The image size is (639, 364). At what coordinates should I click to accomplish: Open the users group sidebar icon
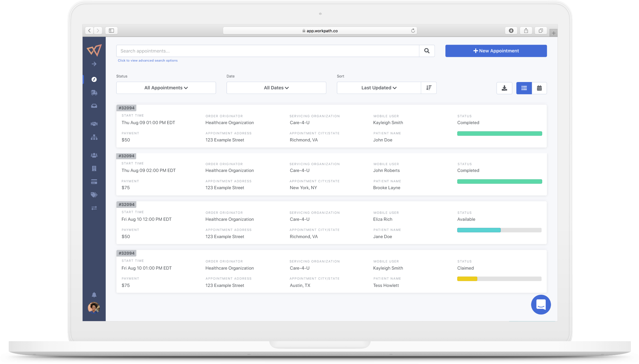coord(94,155)
